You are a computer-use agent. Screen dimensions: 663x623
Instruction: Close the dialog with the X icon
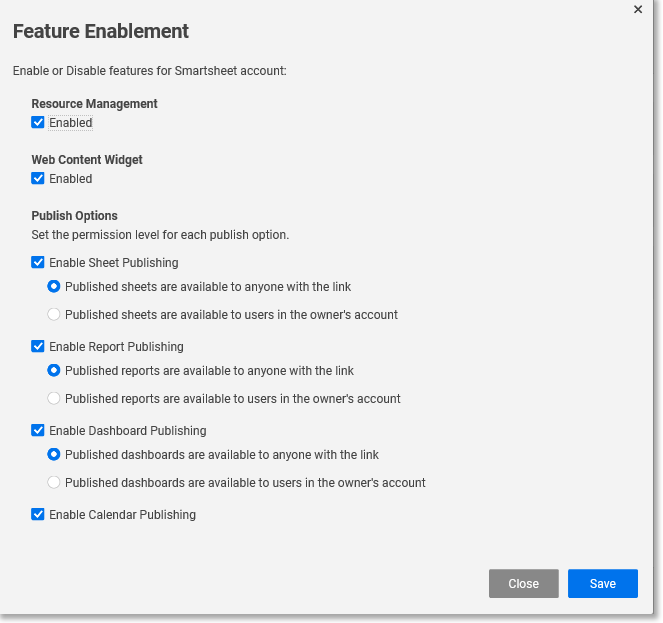(x=638, y=9)
